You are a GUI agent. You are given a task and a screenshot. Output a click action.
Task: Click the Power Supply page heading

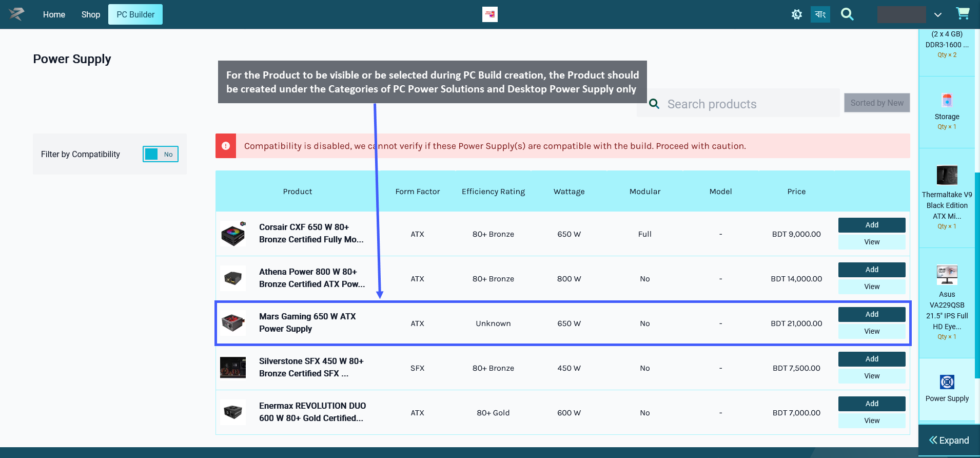tap(72, 59)
